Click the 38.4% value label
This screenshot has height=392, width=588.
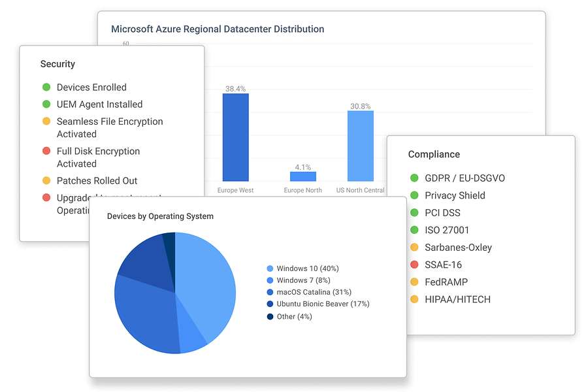tap(235, 89)
